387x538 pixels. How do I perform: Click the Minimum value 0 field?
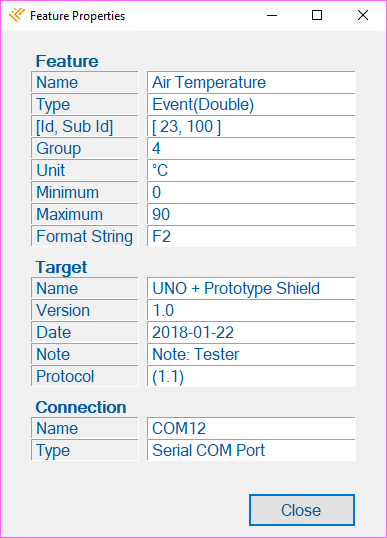pyautogui.click(x=251, y=192)
